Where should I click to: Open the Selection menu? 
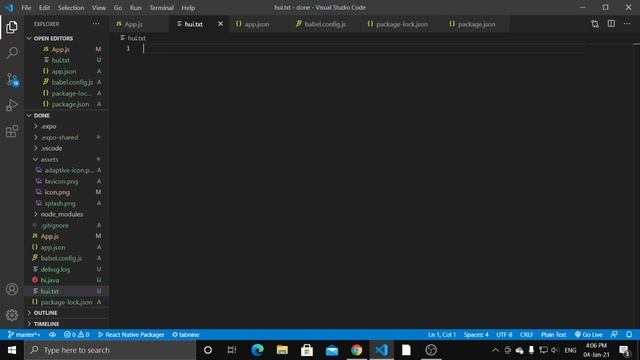71,8
